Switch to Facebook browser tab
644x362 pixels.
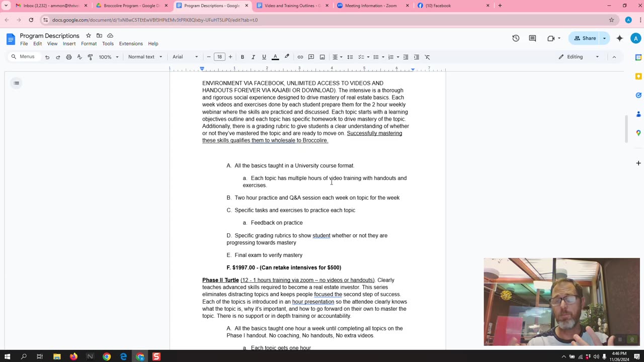[453, 6]
